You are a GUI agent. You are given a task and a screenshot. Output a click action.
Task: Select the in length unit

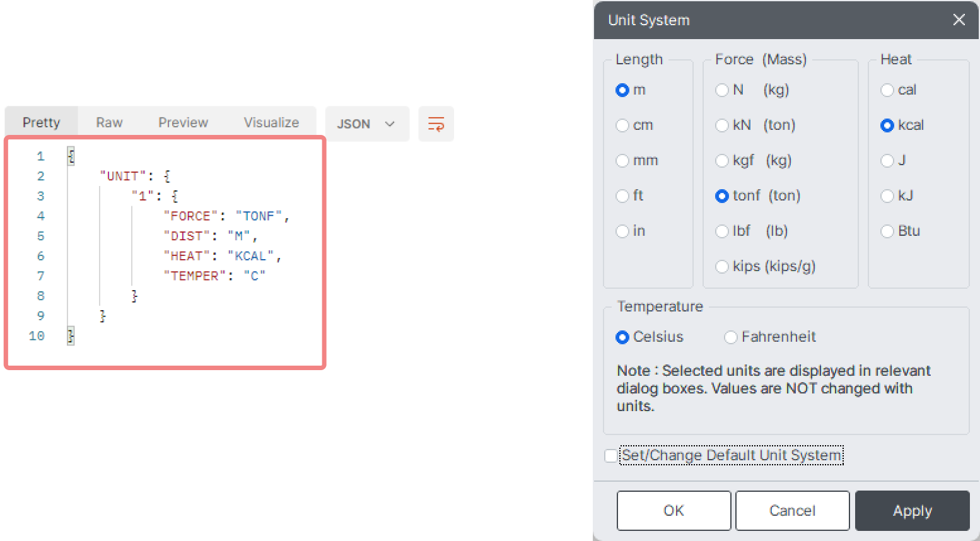622,231
